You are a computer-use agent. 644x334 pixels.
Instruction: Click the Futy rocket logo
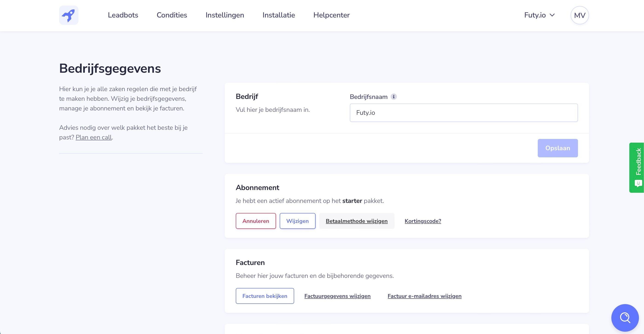69,15
